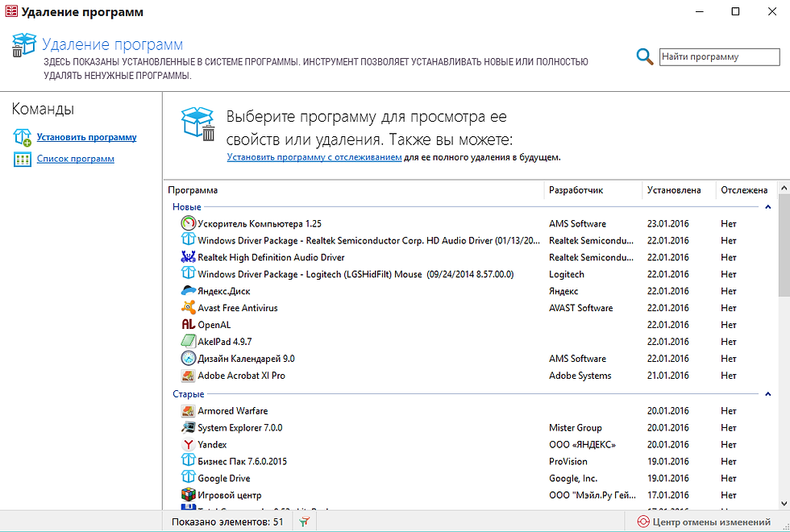Click the Дизайн Календарей 9.0 icon
Screen dimensions: 790x532
coord(188,358)
